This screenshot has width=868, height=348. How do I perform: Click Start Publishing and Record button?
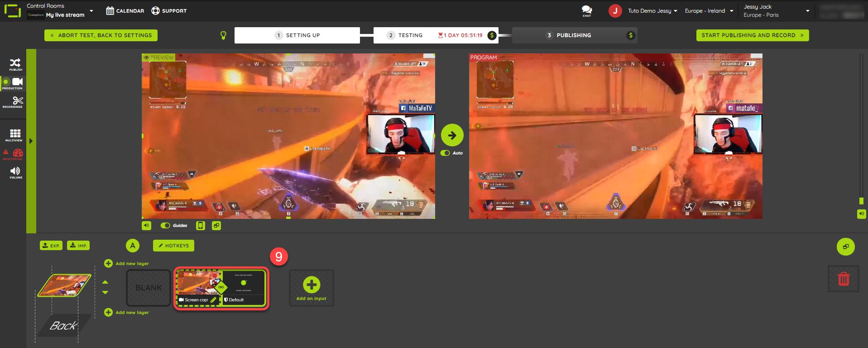pos(753,35)
